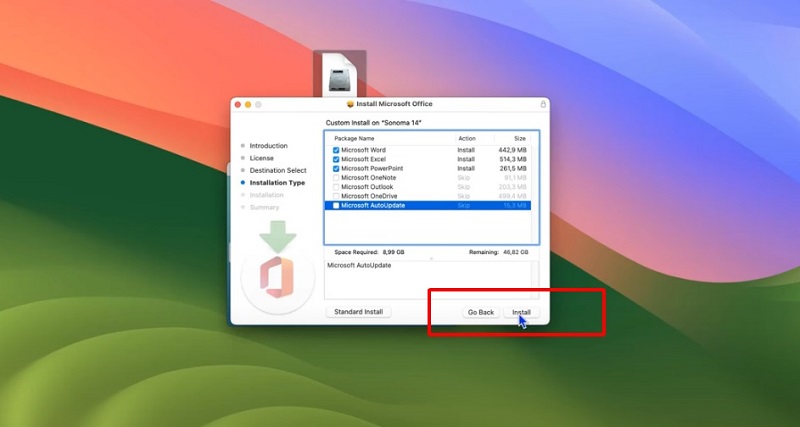Select the Destination Select step

[278, 170]
